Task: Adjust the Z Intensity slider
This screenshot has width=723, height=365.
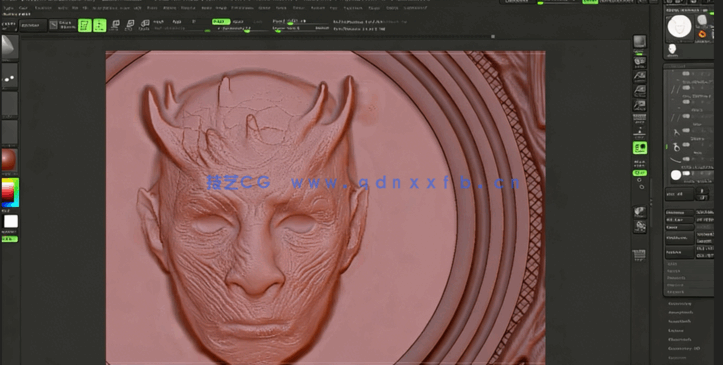Action: [x=243, y=29]
